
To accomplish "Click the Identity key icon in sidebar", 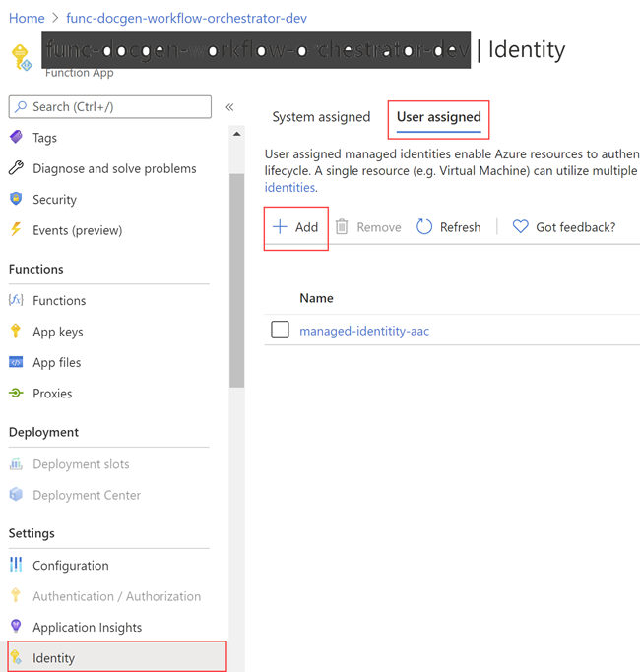I will (16, 657).
